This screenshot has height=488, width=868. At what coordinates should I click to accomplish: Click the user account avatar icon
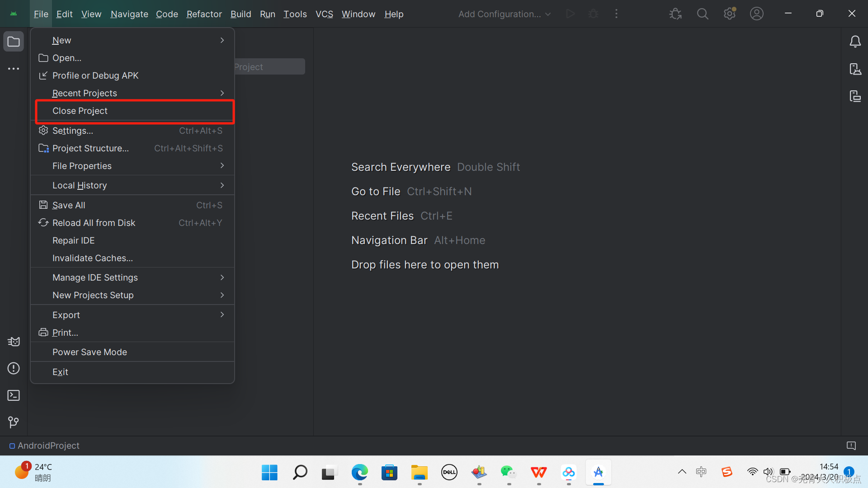click(756, 14)
